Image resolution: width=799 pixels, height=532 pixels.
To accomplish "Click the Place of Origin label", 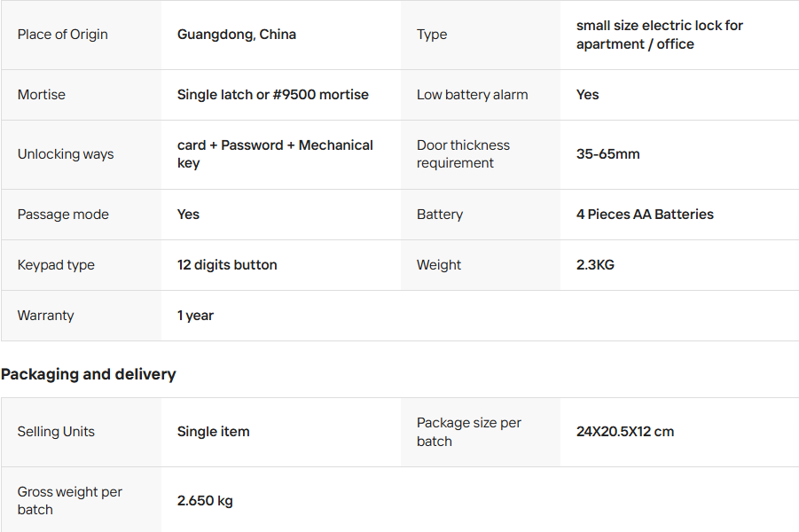I will pyautogui.click(x=62, y=35).
